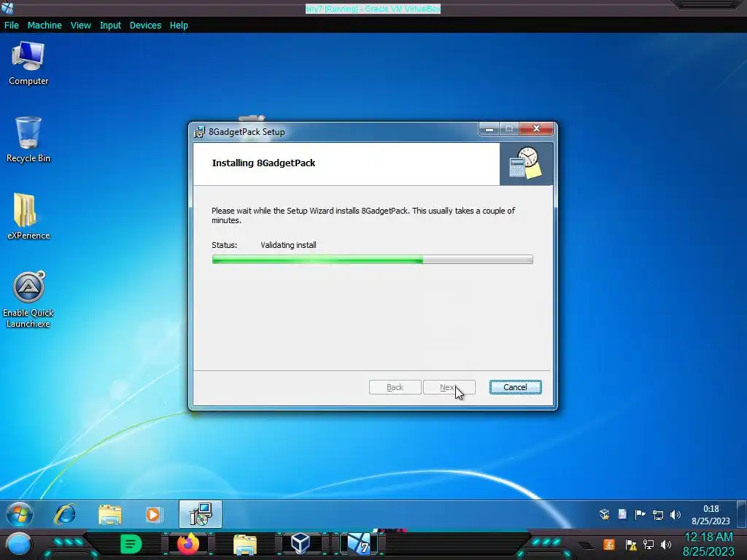Click the host tray network icon
Viewport: 747px width, 560px height.
649,545
